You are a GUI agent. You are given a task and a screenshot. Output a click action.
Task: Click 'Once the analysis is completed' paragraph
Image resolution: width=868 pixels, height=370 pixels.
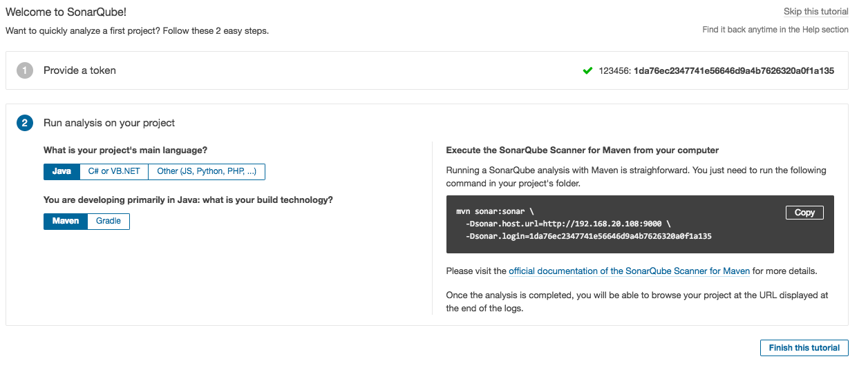pyautogui.click(x=637, y=302)
